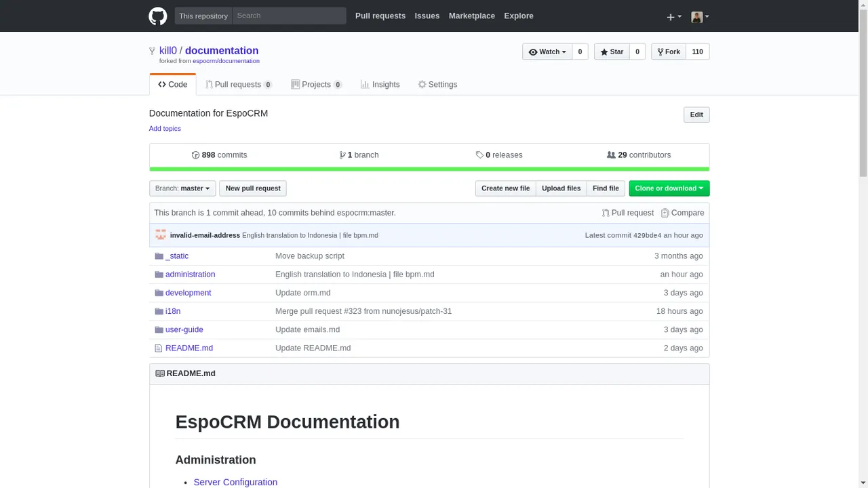The width and height of the screenshot is (868, 488).
Task: Open the Watch dropdown button
Action: [547, 52]
